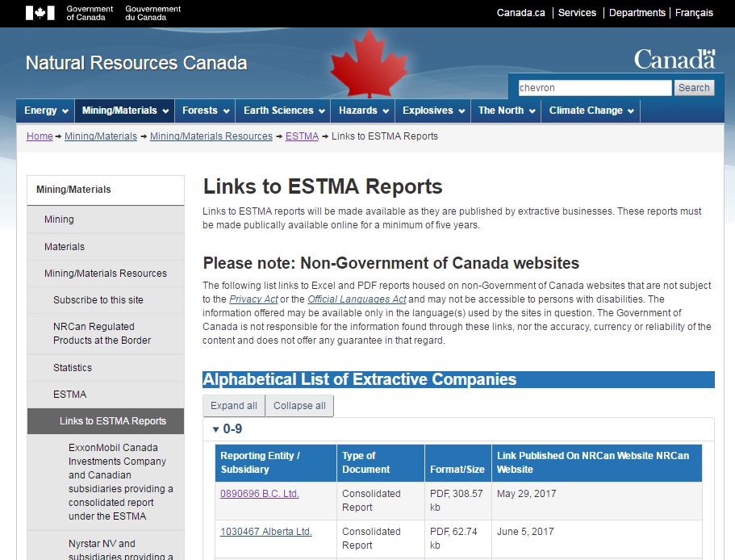Expand The North menu

point(506,111)
